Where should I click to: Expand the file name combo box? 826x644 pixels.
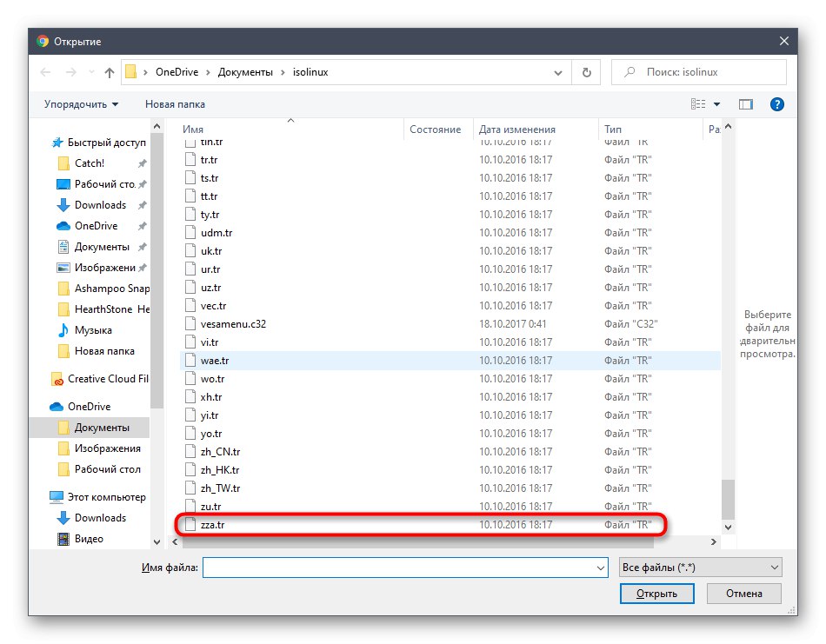(x=600, y=568)
